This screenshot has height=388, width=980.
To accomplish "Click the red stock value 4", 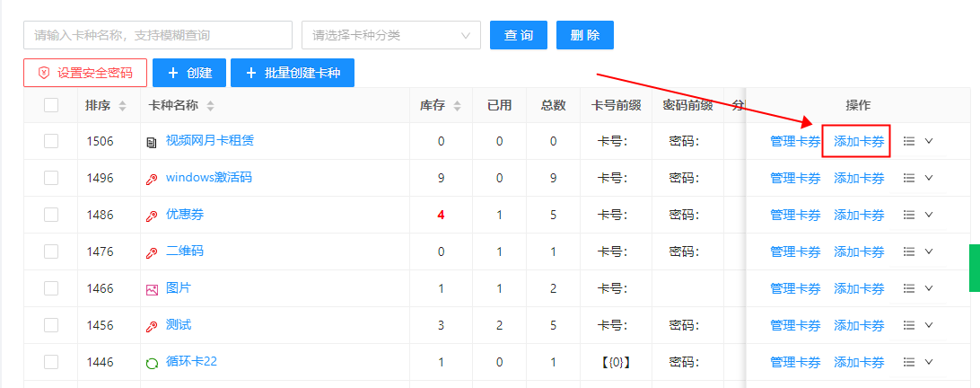I will coord(441,215).
